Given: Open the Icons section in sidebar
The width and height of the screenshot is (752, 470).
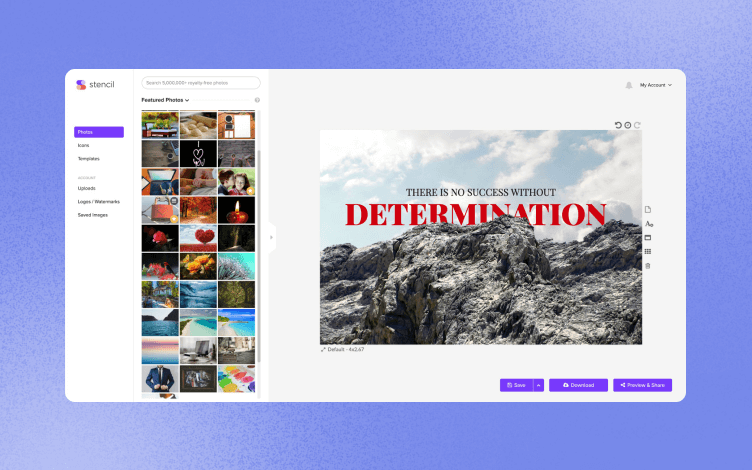Looking at the screenshot, I should pyautogui.click(x=83, y=145).
